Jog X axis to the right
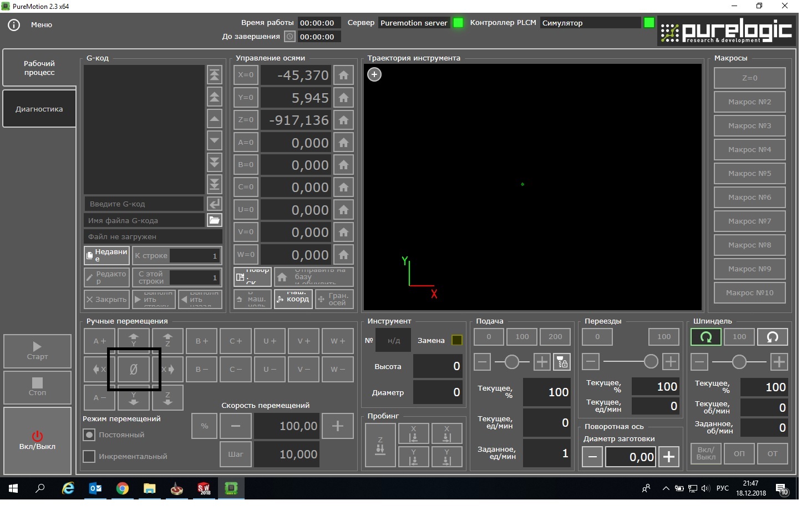Image resolution: width=812 pixels, height=515 pixels. coord(168,369)
